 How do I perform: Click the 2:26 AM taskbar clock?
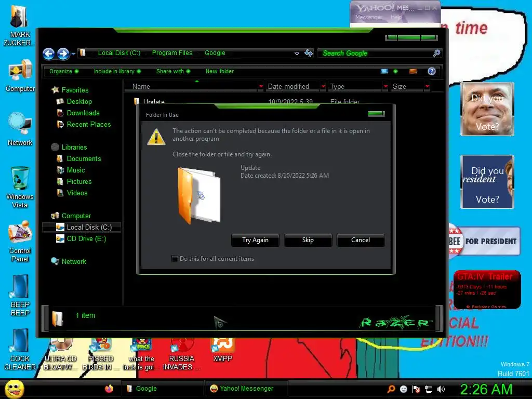point(486,390)
